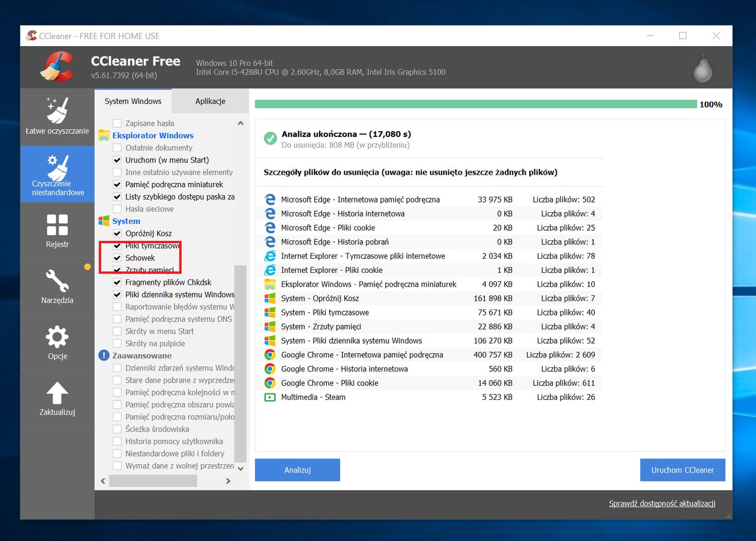Click the Steam Multimedia result icon
Image resolution: width=756 pixels, height=541 pixels.
[270, 397]
